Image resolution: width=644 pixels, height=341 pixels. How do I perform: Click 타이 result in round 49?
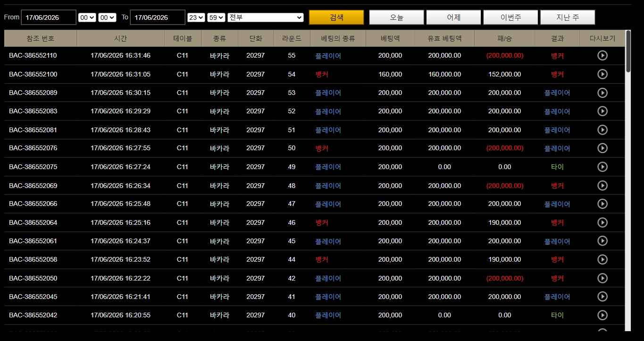(x=557, y=167)
